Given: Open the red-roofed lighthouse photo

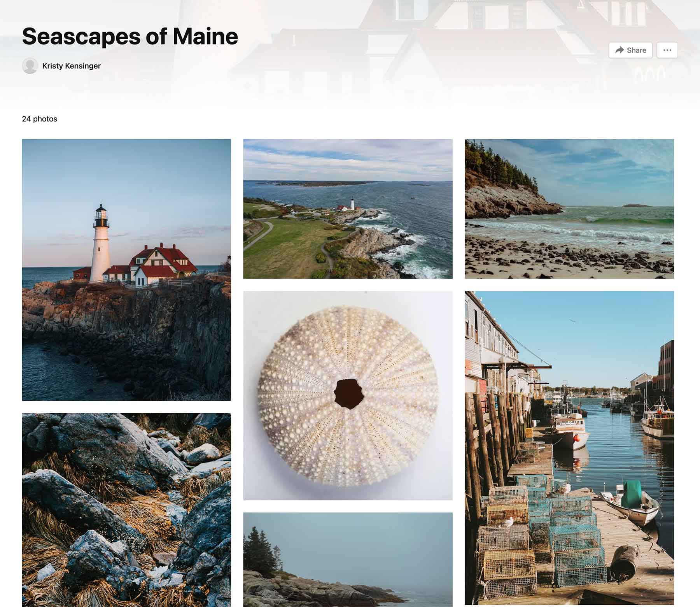Looking at the screenshot, I should [x=126, y=270].
